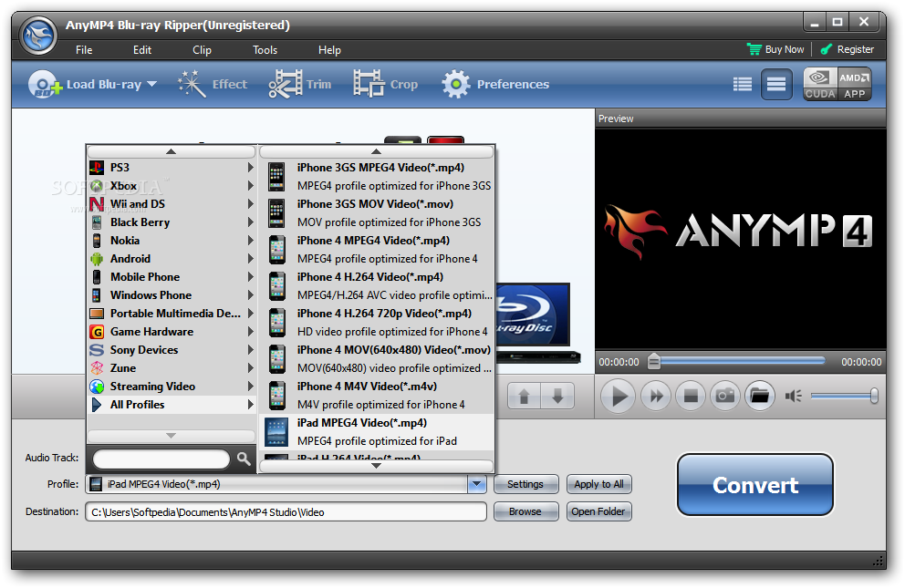Click Apply to All
Screen dimensions: 905x588
click(598, 484)
